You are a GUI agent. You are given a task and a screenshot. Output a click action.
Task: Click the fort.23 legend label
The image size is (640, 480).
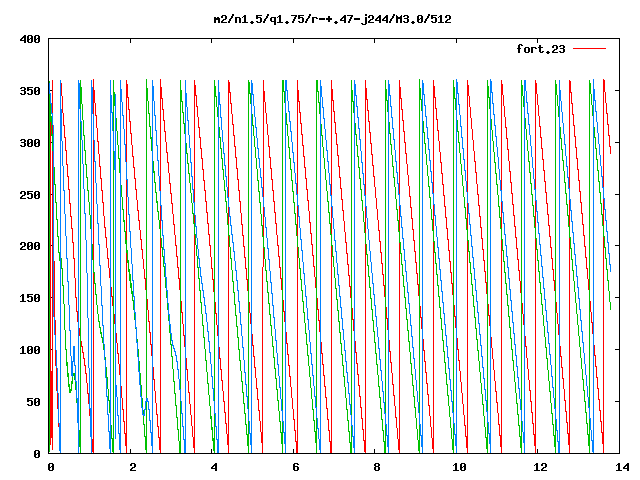541,49
